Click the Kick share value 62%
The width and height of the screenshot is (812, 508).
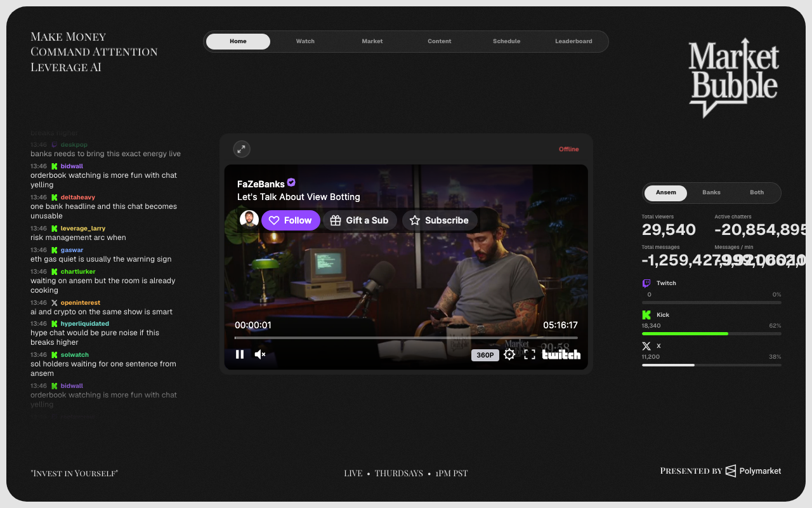click(775, 326)
